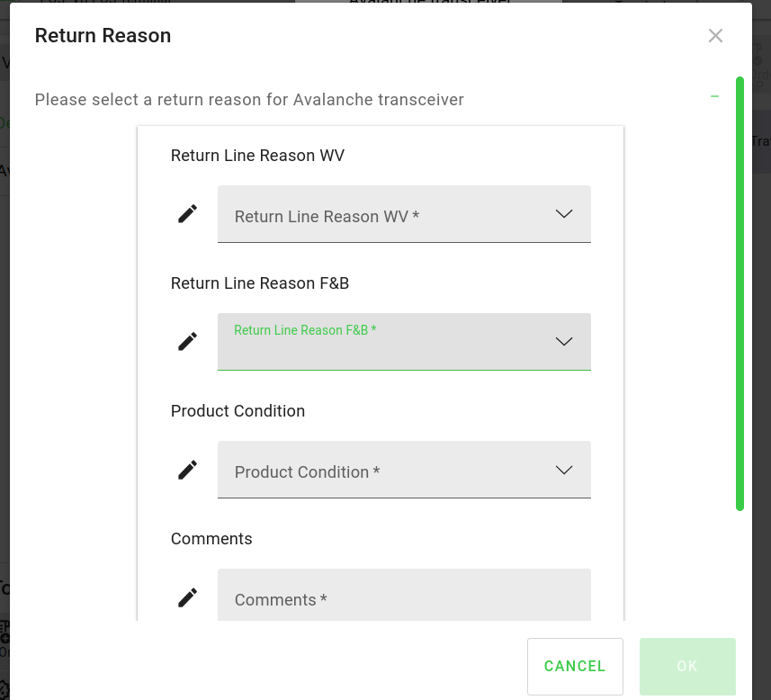Open the Return Line Reason F&B dropdown

[x=387, y=342]
